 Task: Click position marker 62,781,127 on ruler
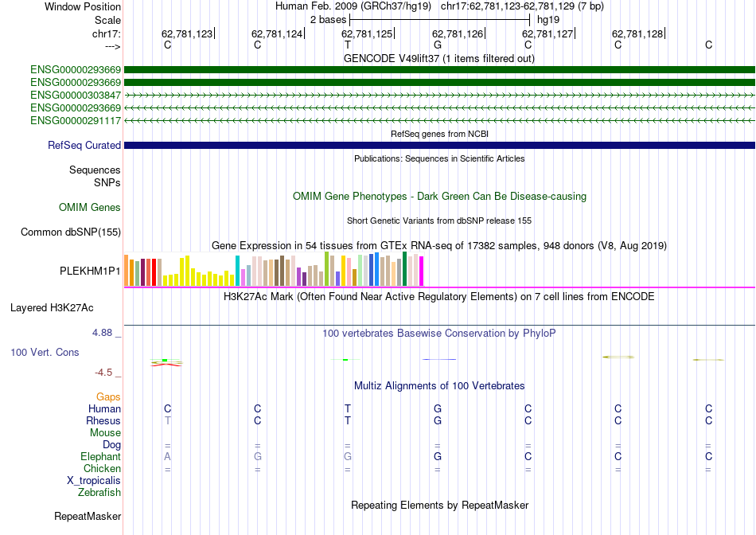[548, 33]
